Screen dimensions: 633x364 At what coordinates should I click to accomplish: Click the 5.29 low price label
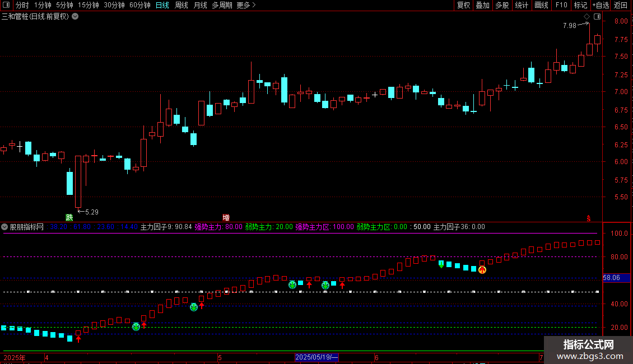click(92, 212)
